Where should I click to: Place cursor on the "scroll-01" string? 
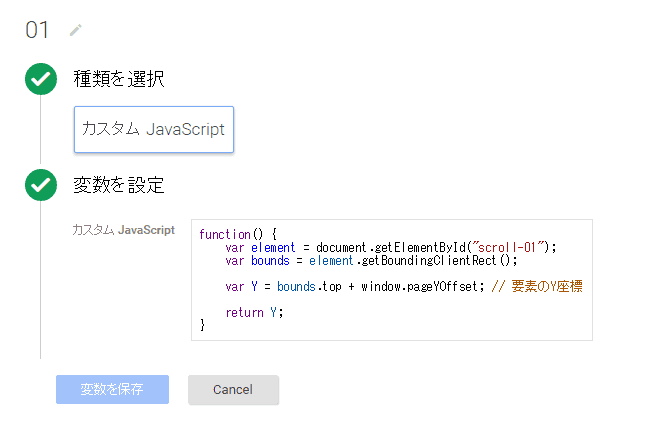tap(513, 247)
